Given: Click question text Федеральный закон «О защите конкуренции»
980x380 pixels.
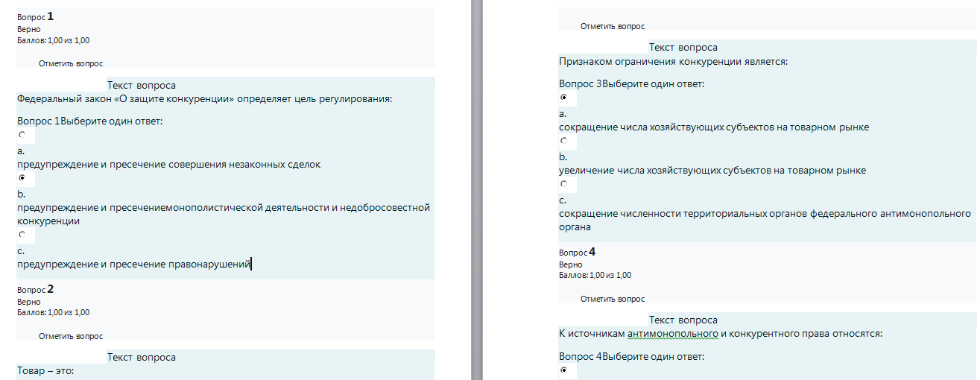Looking at the screenshot, I should point(204,99).
